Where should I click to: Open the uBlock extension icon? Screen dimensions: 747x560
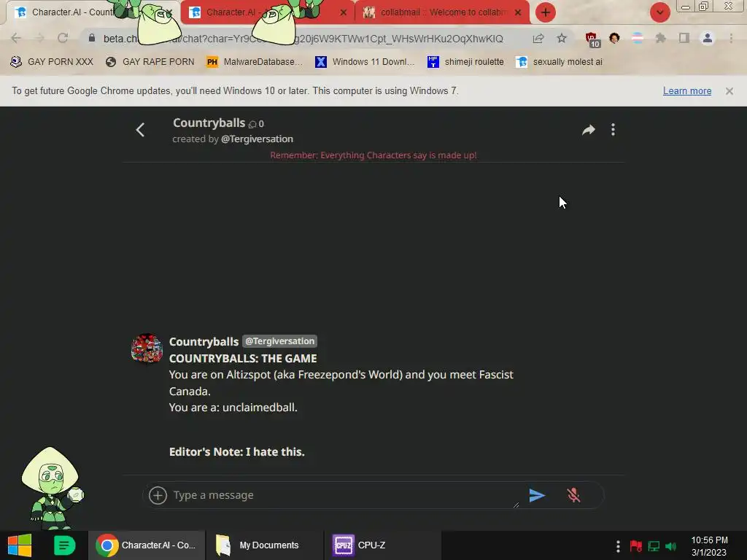coord(592,39)
